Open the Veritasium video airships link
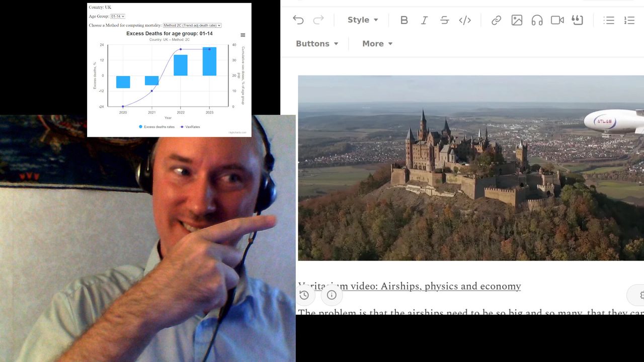Screen dimensions: 644x362 coord(410,286)
